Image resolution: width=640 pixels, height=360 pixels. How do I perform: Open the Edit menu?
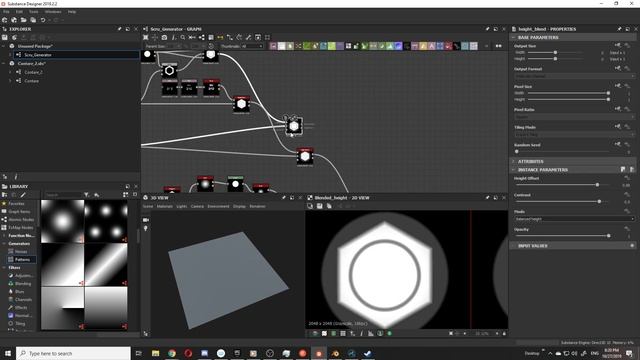pos(19,12)
